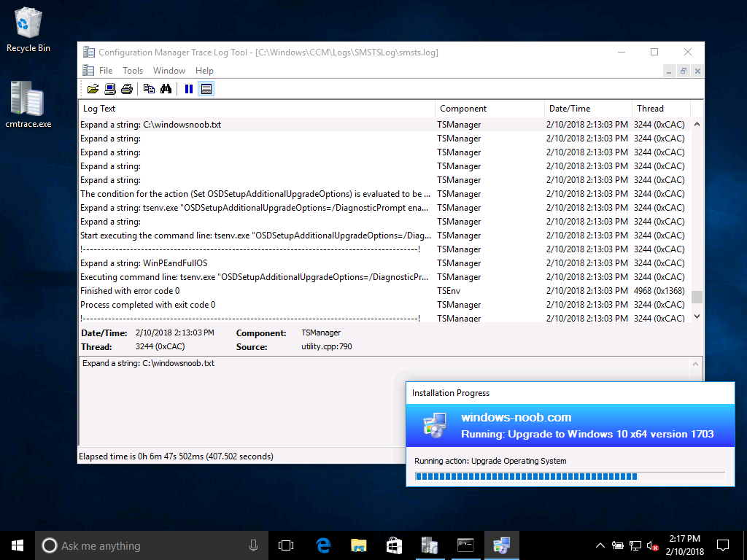Click the network tray icon
The image size is (747, 560).
pos(635,545)
